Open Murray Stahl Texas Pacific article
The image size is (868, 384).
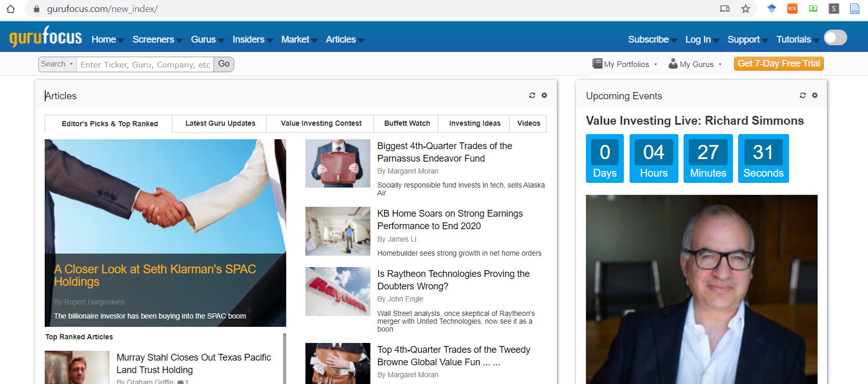tap(194, 364)
